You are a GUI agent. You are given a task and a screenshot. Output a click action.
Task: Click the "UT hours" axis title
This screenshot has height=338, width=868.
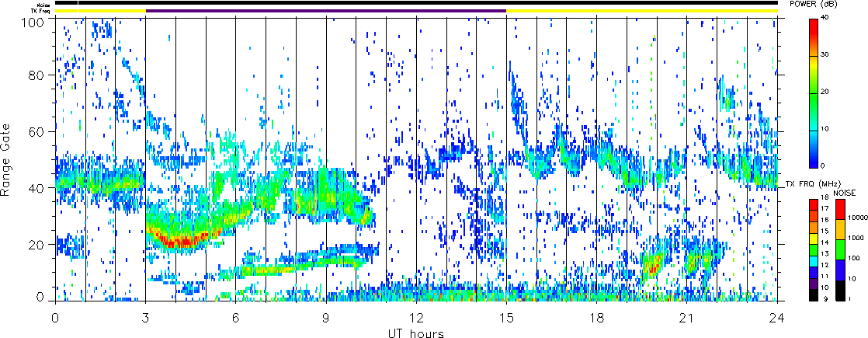point(416,333)
